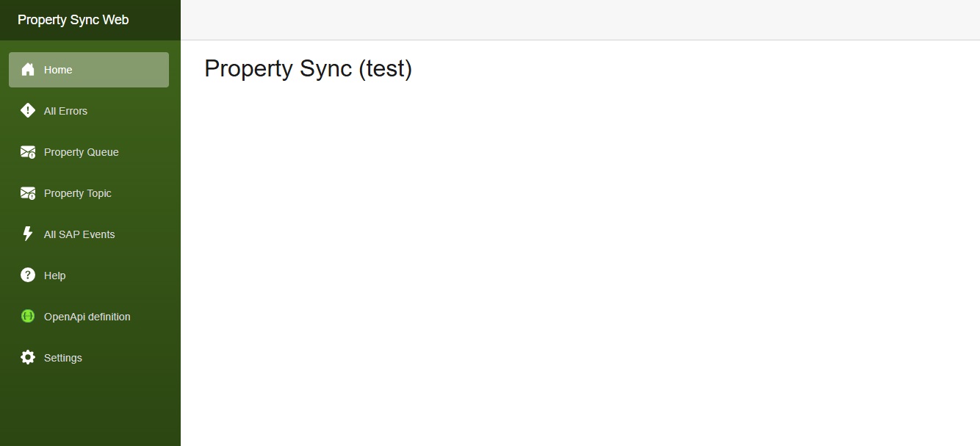Click the green OpenApi definition icon

[28, 317]
